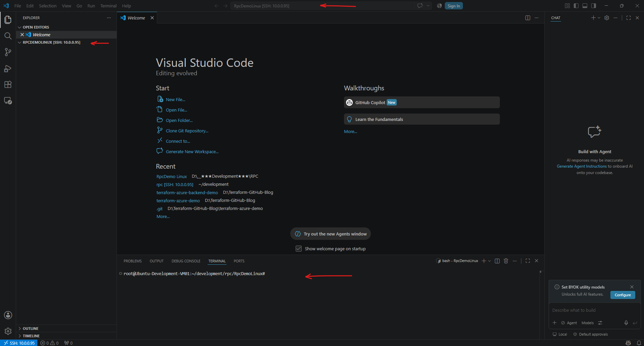Click the chat icon in command center
This screenshot has height=346, width=644.
coord(420,6)
